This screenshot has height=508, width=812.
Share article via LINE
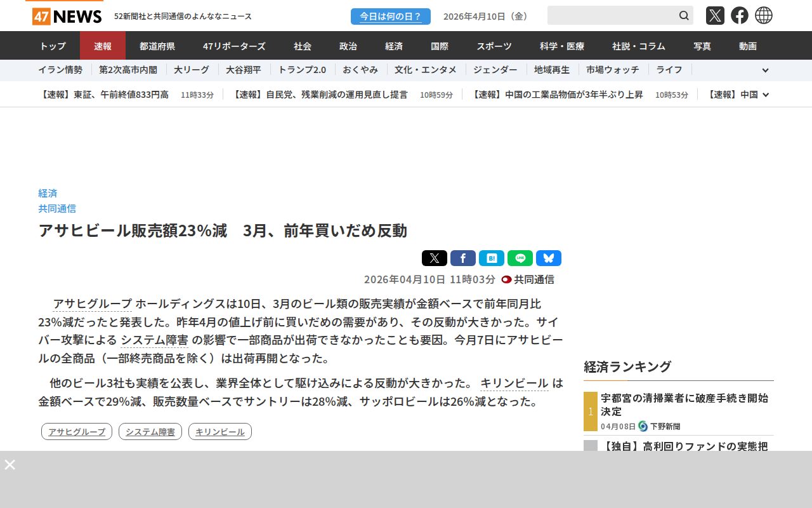520,258
